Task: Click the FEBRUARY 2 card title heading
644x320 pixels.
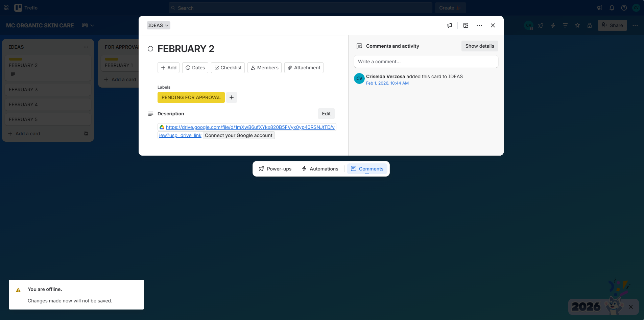Action: point(186,49)
